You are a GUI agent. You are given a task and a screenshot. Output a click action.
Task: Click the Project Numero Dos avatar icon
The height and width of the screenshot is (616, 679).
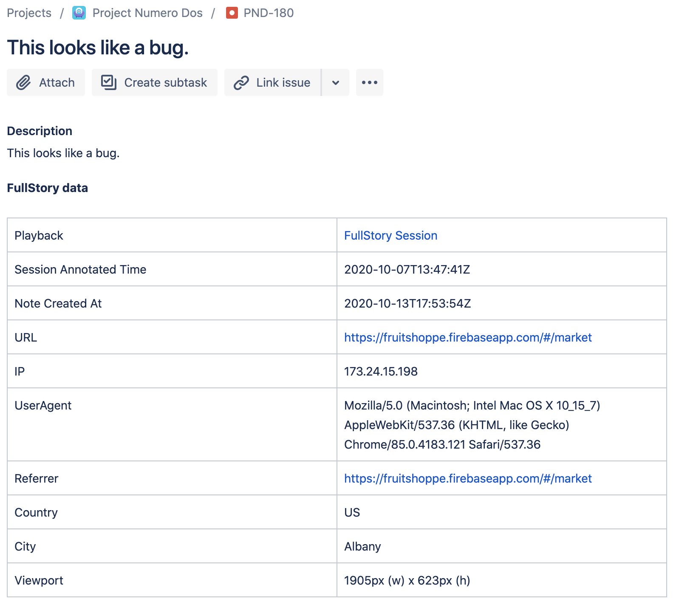(x=79, y=13)
